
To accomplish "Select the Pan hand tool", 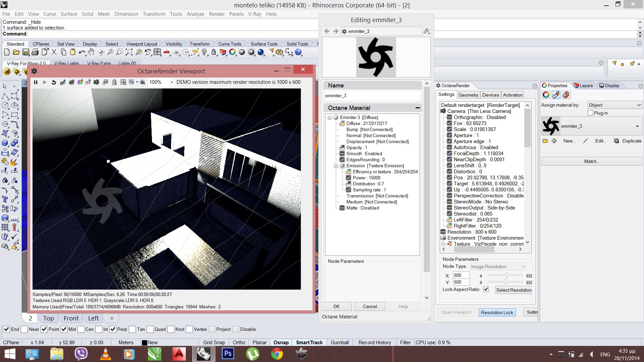I will (x=91, y=52).
